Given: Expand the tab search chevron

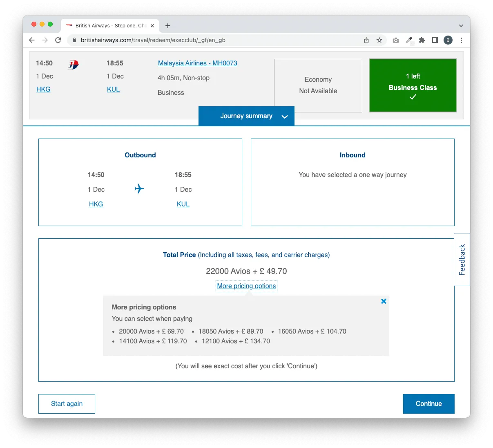Looking at the screenshot, I should pyautogui.click(x=461, y=26).
